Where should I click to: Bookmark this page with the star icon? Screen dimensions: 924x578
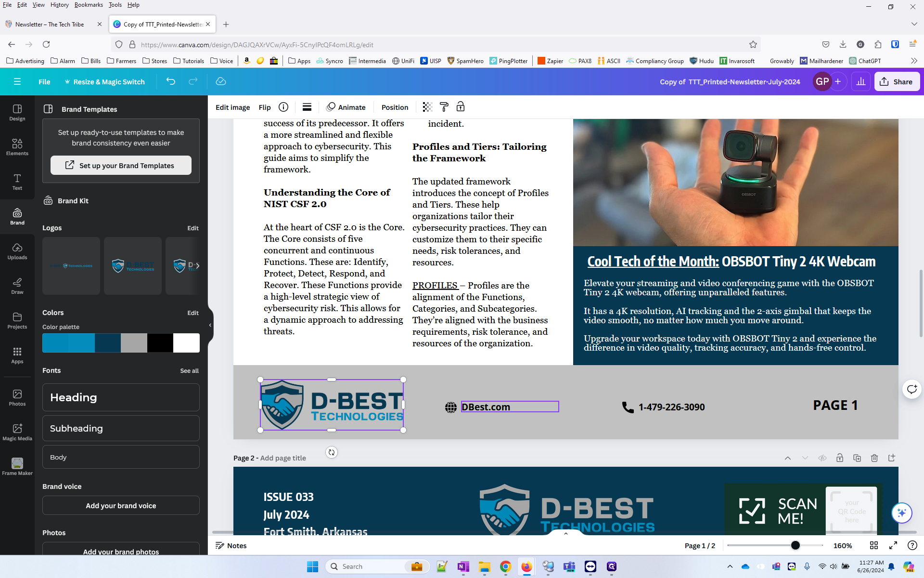click(x=753, y=44)
